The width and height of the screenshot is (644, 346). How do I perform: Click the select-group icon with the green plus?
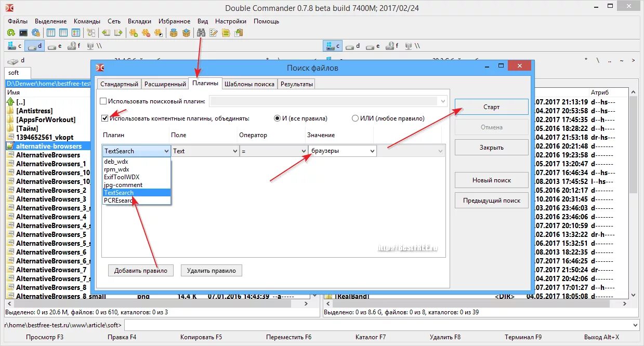pos(134,33)
